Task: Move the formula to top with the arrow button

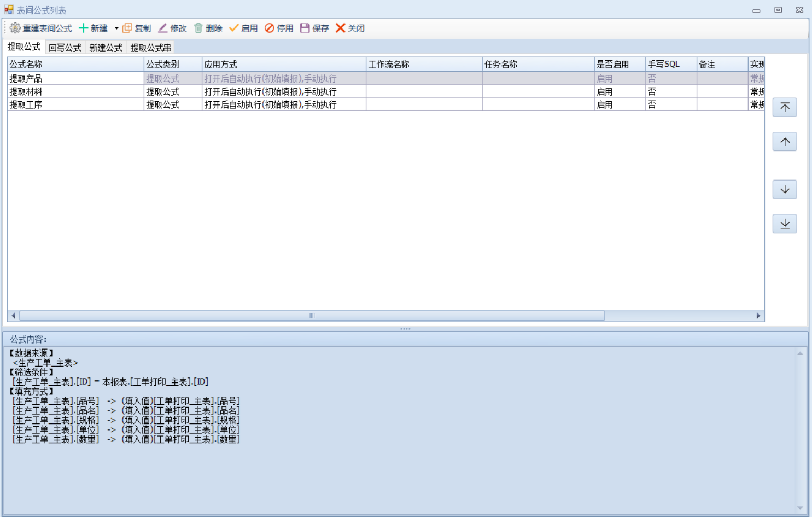Action: [x=785, y=107]
